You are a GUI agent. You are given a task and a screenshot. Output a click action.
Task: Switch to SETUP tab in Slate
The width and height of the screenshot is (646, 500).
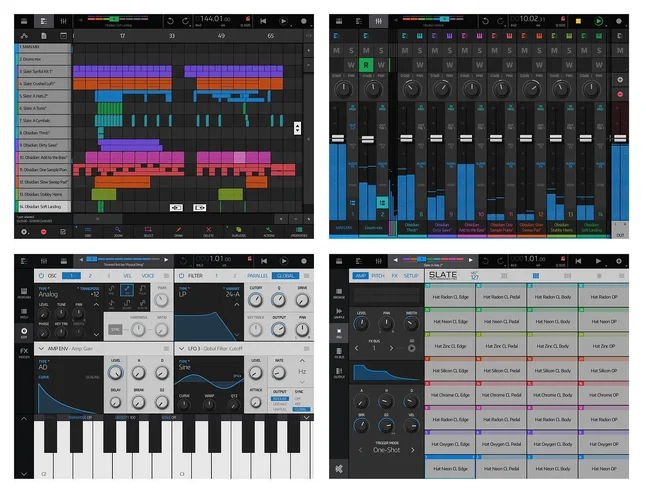tap(411, 276)
